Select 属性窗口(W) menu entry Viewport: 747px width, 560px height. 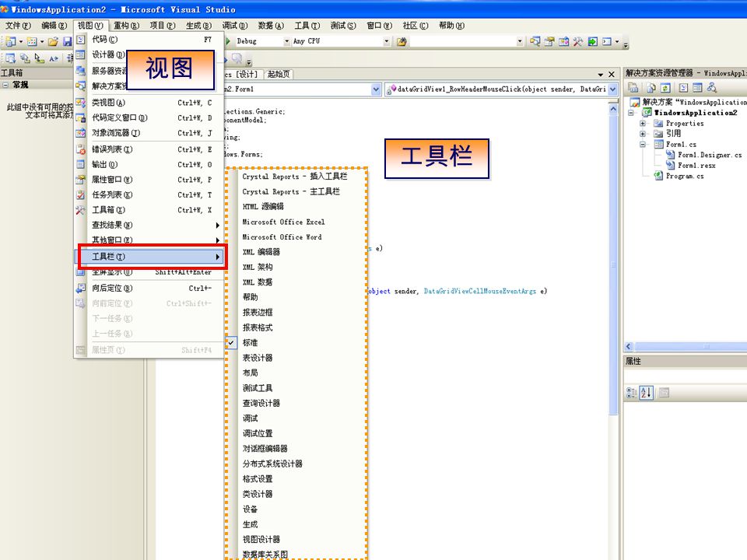(x=149, y=180)
